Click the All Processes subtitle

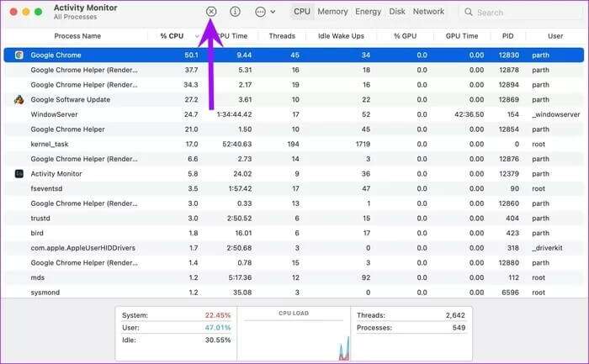pyautogui.click(x=75, y=17)
